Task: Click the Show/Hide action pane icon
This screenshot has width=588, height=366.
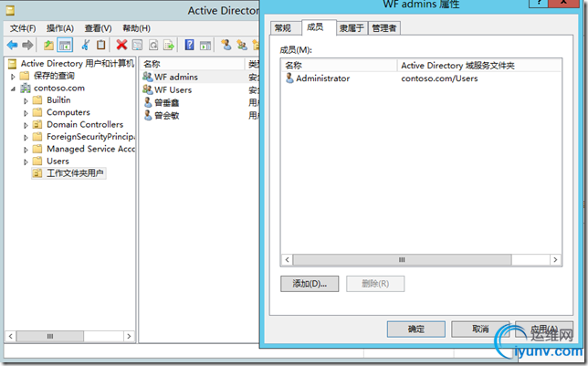Action: [205, 46]
